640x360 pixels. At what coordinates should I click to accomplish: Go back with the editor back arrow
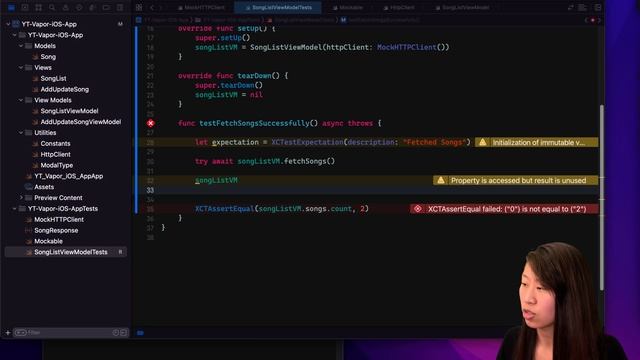pyautogui.click(x=152, y=7)
